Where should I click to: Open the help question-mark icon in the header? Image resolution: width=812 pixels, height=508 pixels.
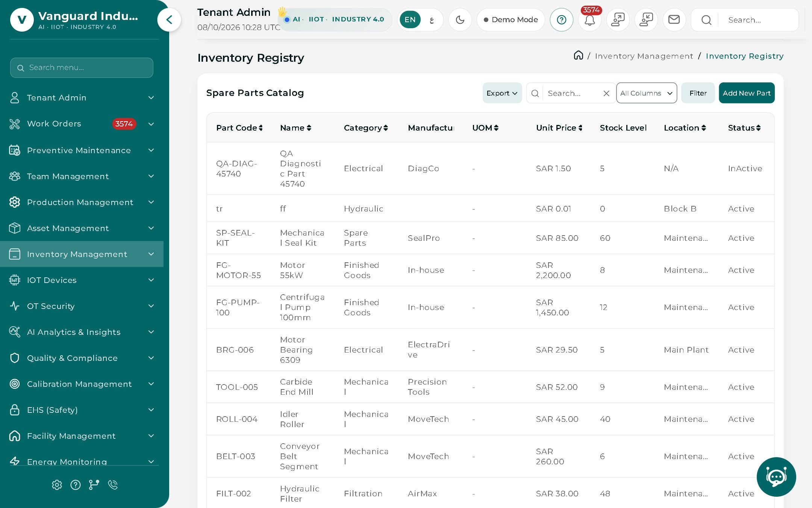561,20
